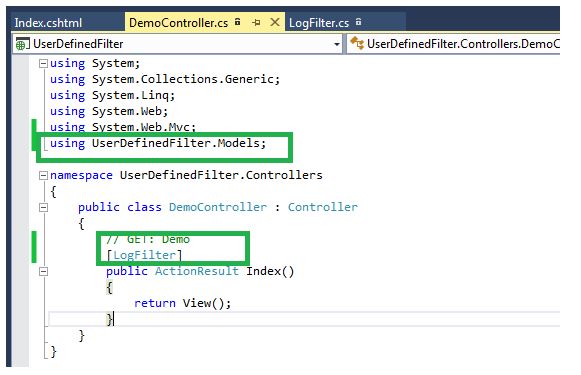
Task: Click 'System.Linq' text
Action: (130, 95)
